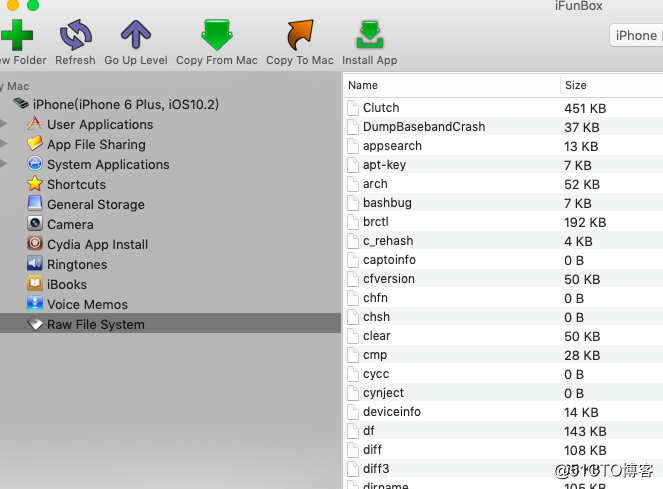The height and width of the screenshot is (489, 663).
Task: Select the bashbug file
Action: tap(387, 203)
